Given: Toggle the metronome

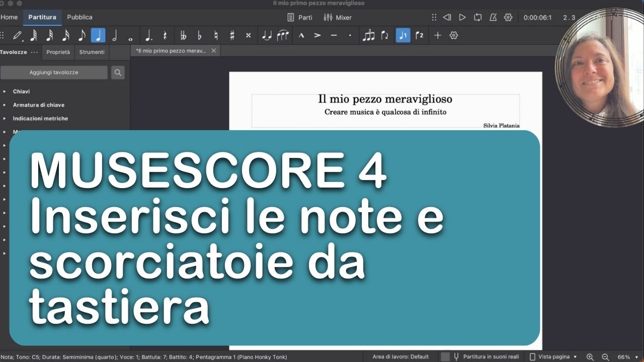Looking at the screenshot, I should (x=493, y=18).
